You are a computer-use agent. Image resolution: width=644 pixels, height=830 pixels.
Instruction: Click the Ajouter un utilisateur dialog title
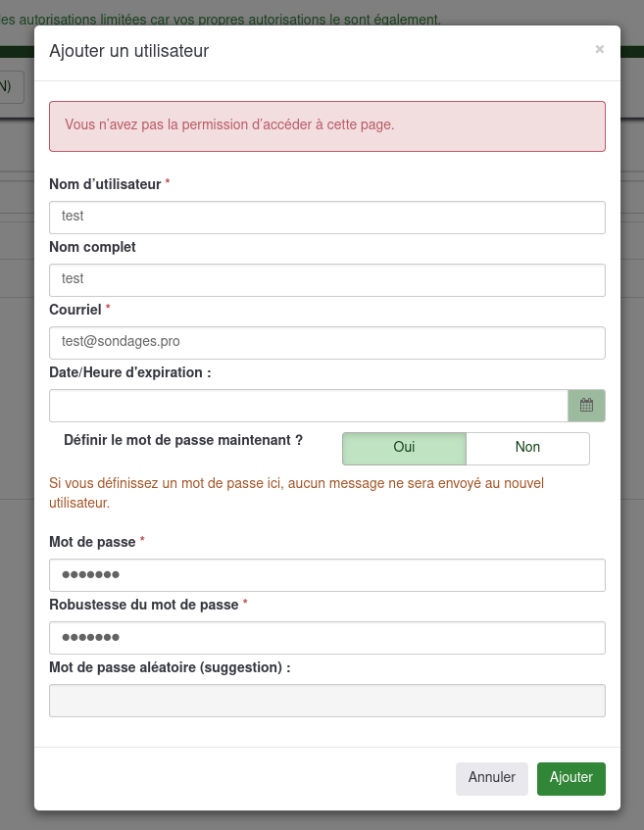point(128,51)
